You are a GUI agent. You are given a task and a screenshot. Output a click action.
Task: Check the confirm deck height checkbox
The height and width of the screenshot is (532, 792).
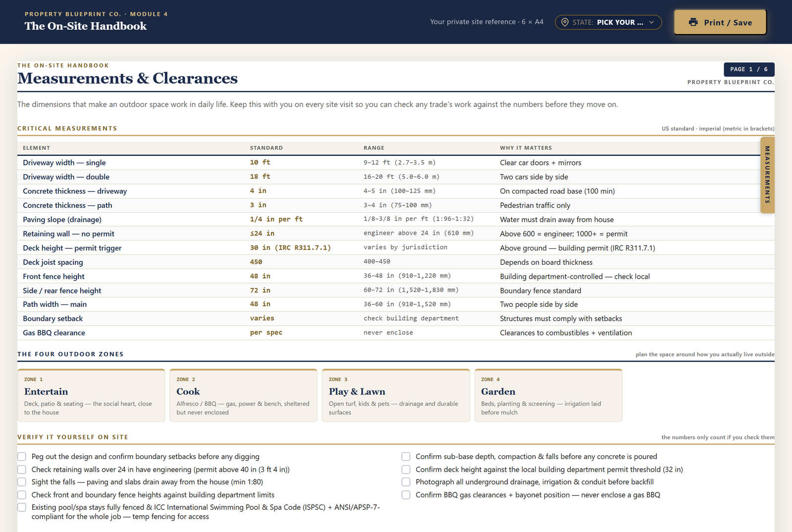(406, 469)
